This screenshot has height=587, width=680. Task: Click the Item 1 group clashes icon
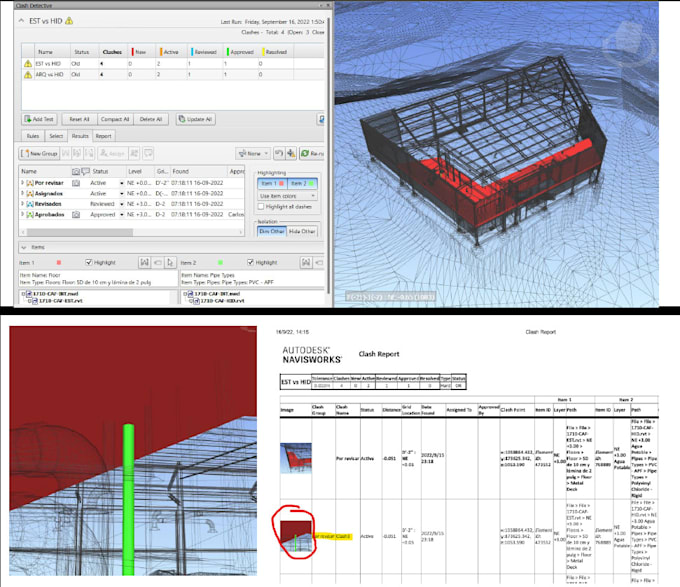click(144, 262)
